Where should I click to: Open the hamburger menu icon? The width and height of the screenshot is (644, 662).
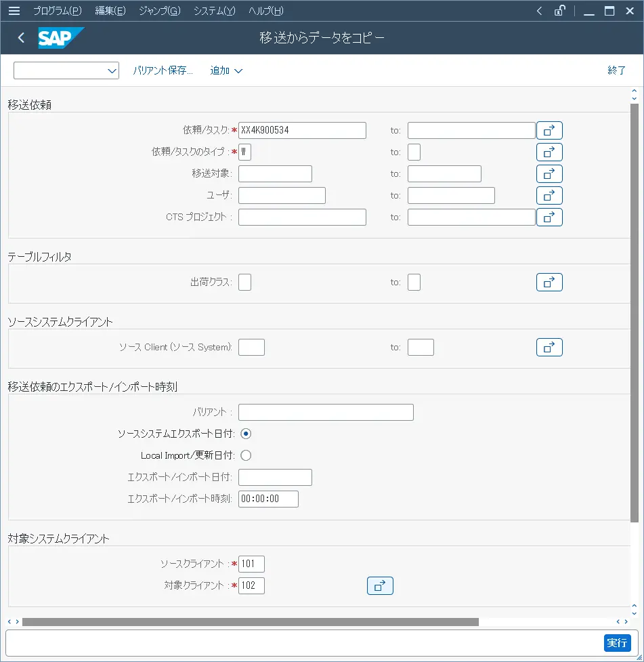14,11
